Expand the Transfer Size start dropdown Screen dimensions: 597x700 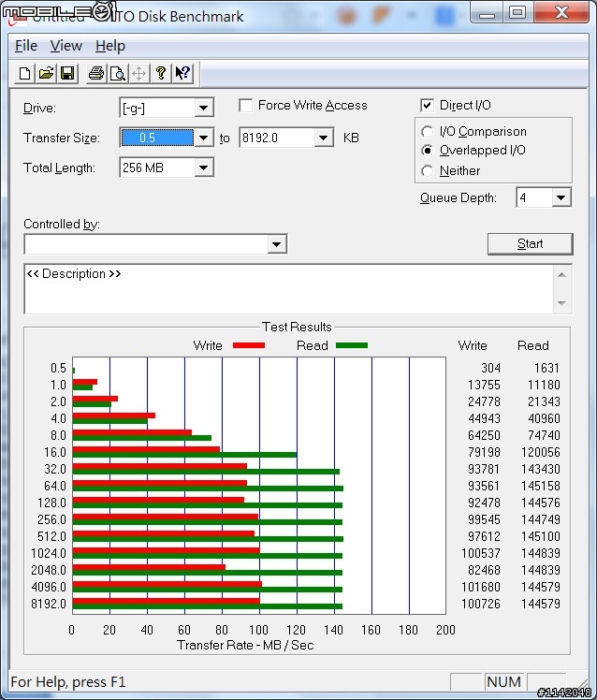pos(203,138)
